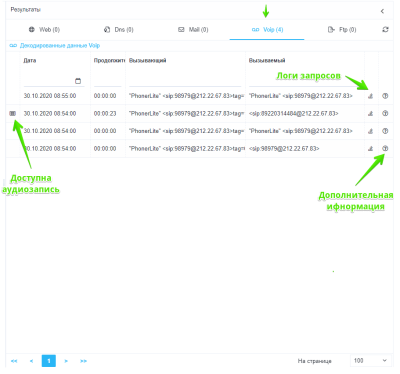This screenshot has width=400, height=374.
Task: Go to the first page of results
Action: [x=14, y=361]
